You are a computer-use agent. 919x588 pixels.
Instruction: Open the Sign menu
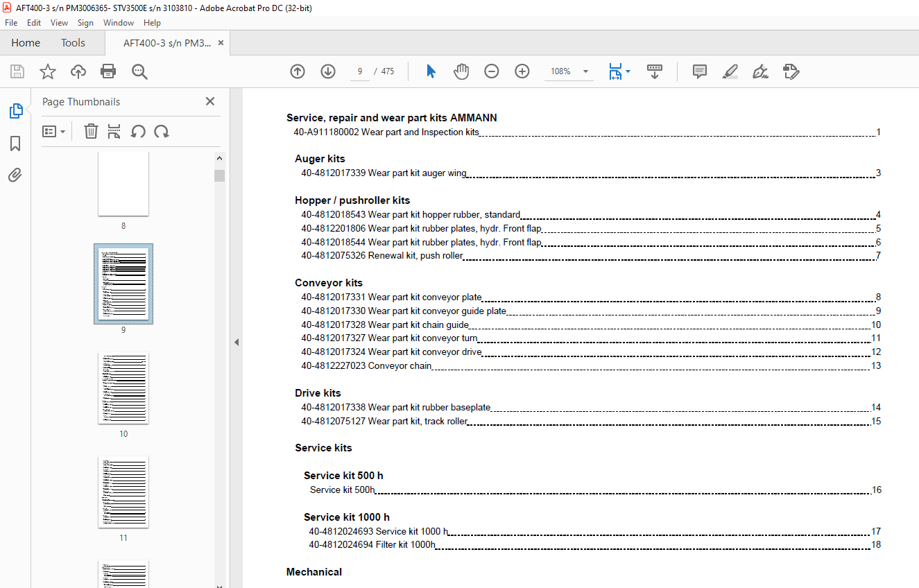(x=85, y=23)
